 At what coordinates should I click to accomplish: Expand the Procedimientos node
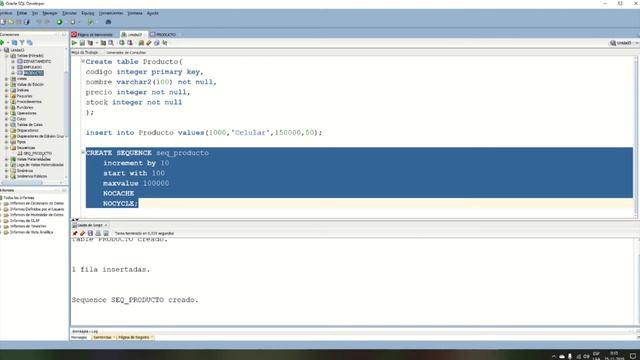[x=7, y=102]
